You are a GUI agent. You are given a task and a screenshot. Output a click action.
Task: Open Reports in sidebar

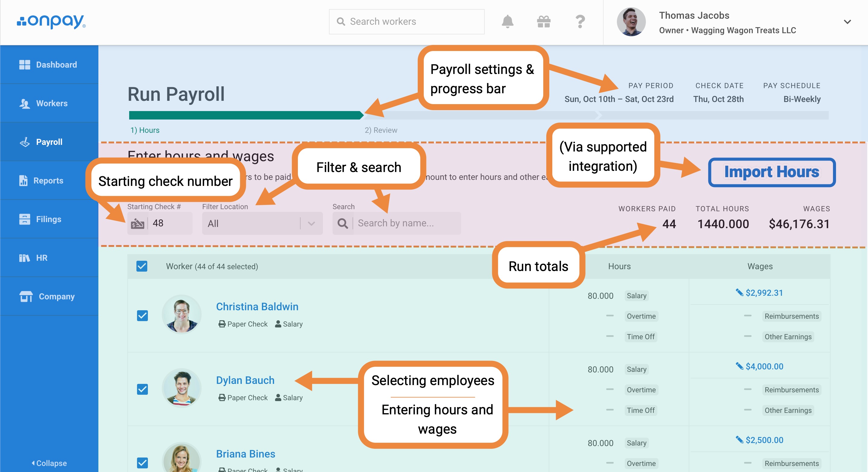(49, 180)
